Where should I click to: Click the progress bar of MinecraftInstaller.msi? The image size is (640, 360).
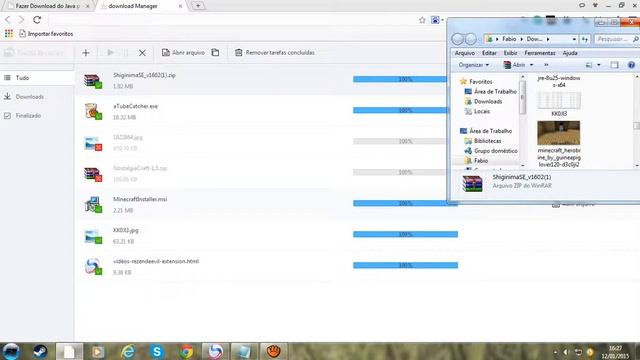coord(405,203)
